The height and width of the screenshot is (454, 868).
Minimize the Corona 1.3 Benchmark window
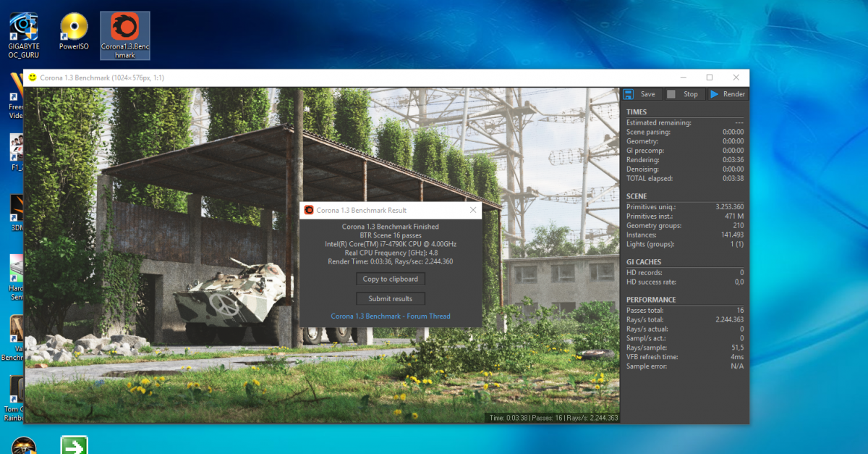coord(682,77)
